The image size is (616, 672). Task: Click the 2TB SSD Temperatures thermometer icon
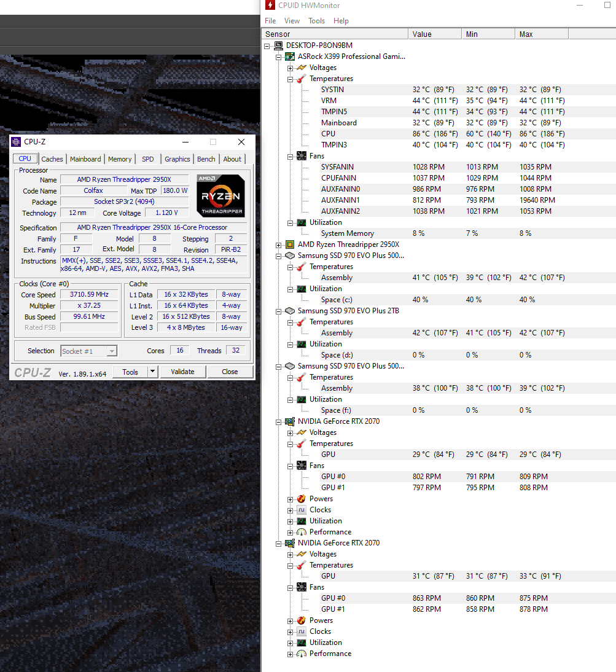pyautogui.click(x=302, y=322)
